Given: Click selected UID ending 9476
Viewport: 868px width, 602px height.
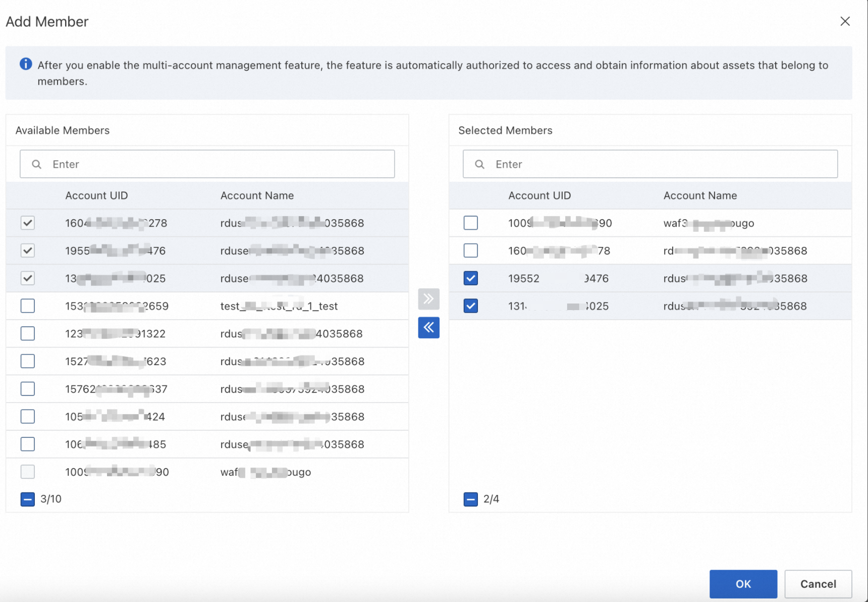Looking at the screenshot, I should [558, 278].
